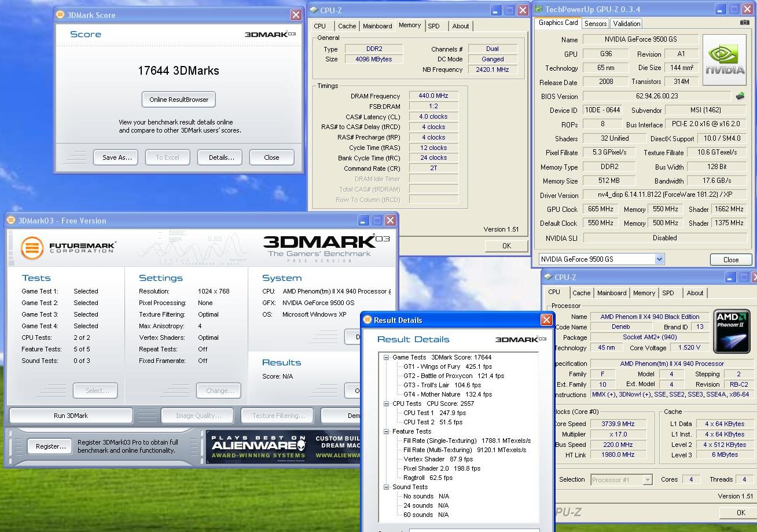
Task: Minimize the TechPowerUp GPU-Z window
Action: tap(720, 9)
